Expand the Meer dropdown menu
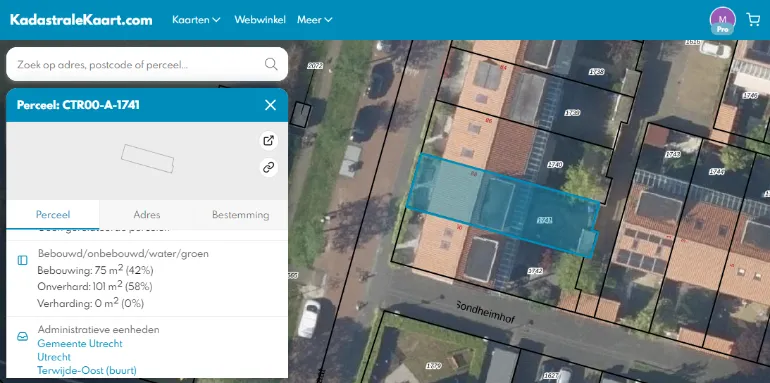770x383 pixels. (x=314, y=20)
